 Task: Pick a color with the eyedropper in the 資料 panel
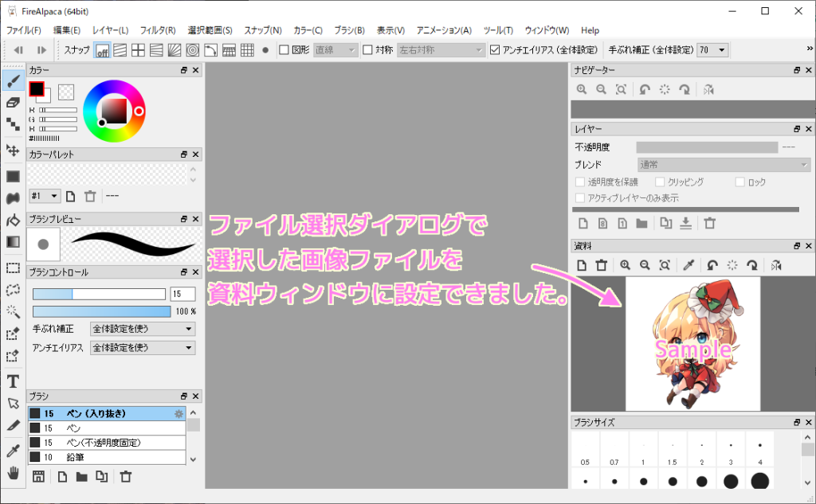tap(687, 264)
